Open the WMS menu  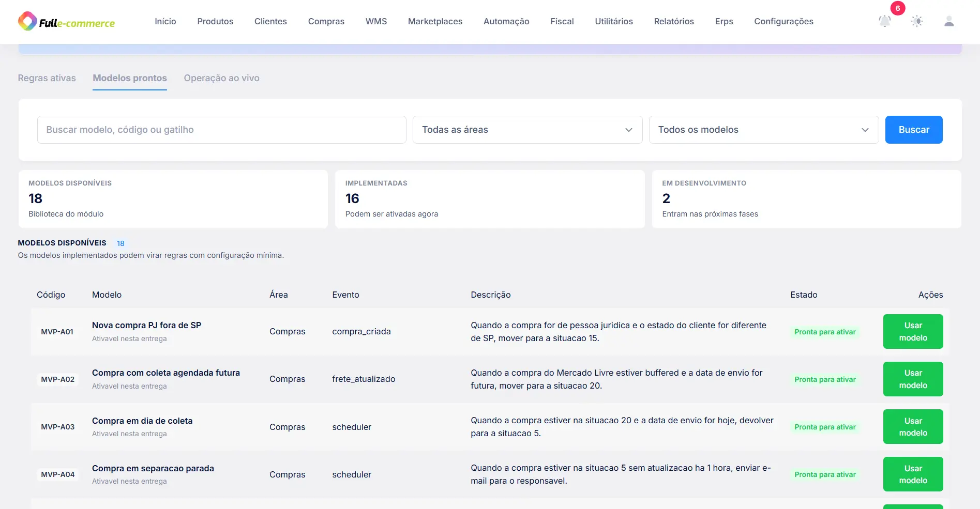[376, 21]
